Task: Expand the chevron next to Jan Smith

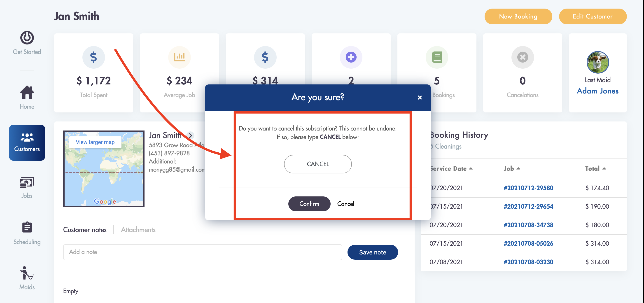Action: (191, 135)
